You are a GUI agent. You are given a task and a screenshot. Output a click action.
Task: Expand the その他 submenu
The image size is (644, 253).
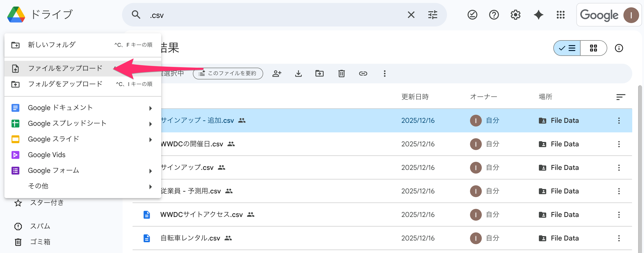pyautogui.click(x=150, y=187)
